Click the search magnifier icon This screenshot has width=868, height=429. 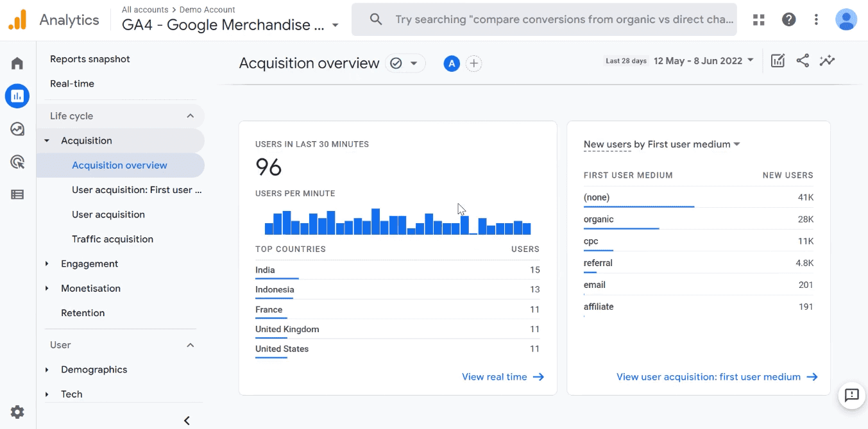point(376,20)
